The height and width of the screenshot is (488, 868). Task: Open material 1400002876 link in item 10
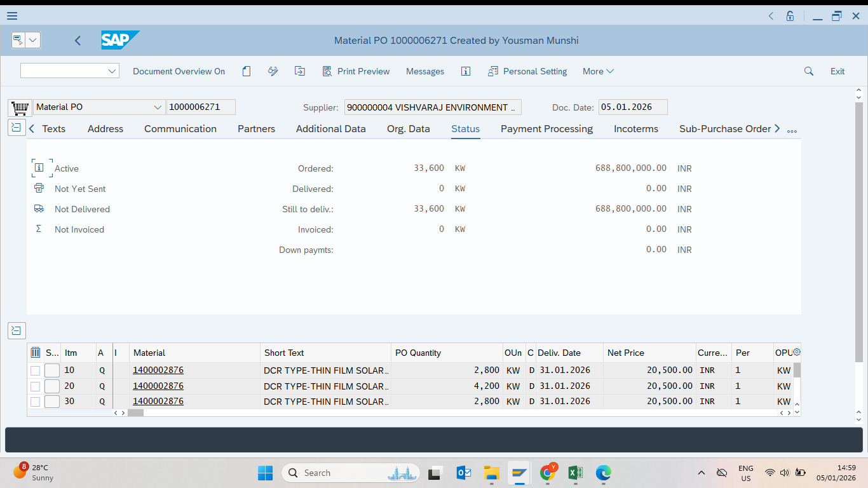point(158,370)
